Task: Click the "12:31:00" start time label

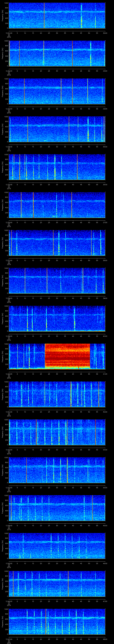Action: [x=9, y=33]
